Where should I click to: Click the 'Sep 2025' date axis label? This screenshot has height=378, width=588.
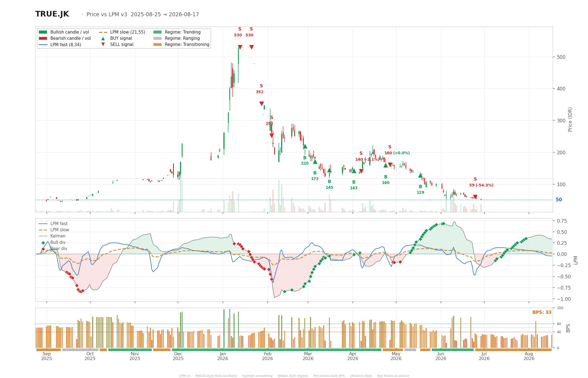[46, 356]
